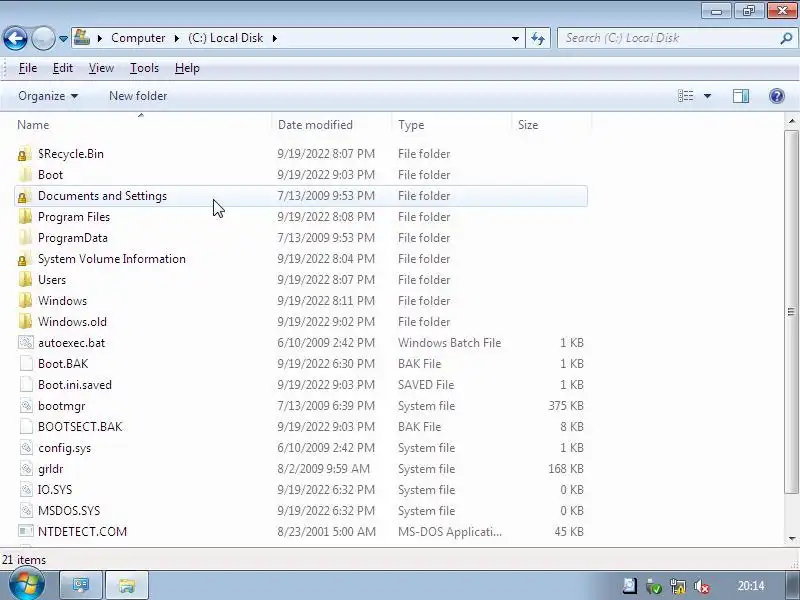This screenshot has height=600, width=800.
Task: Click the taskbar clock showing 20:14
Action: [x=751, y=586]
